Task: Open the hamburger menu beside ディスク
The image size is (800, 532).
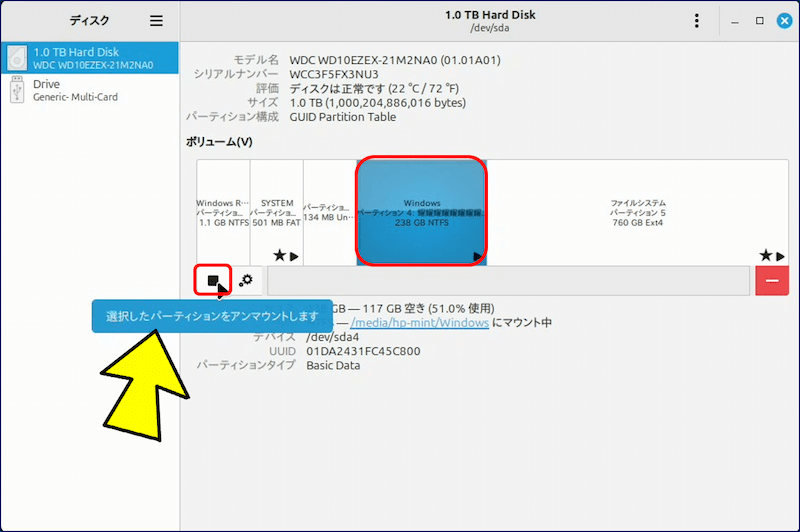Action: (x=156, y=21)
